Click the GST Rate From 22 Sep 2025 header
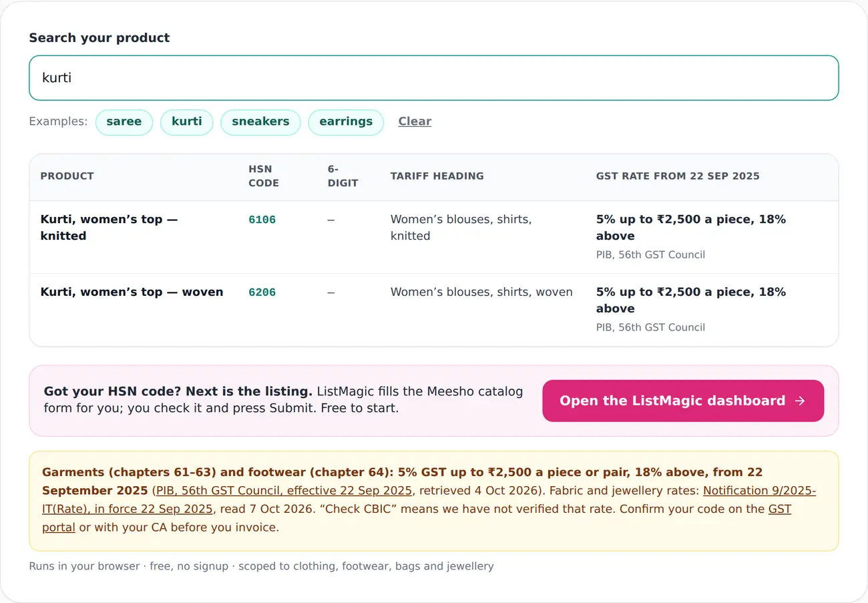This screenshot has height=603, width=868. click(678, 176)
